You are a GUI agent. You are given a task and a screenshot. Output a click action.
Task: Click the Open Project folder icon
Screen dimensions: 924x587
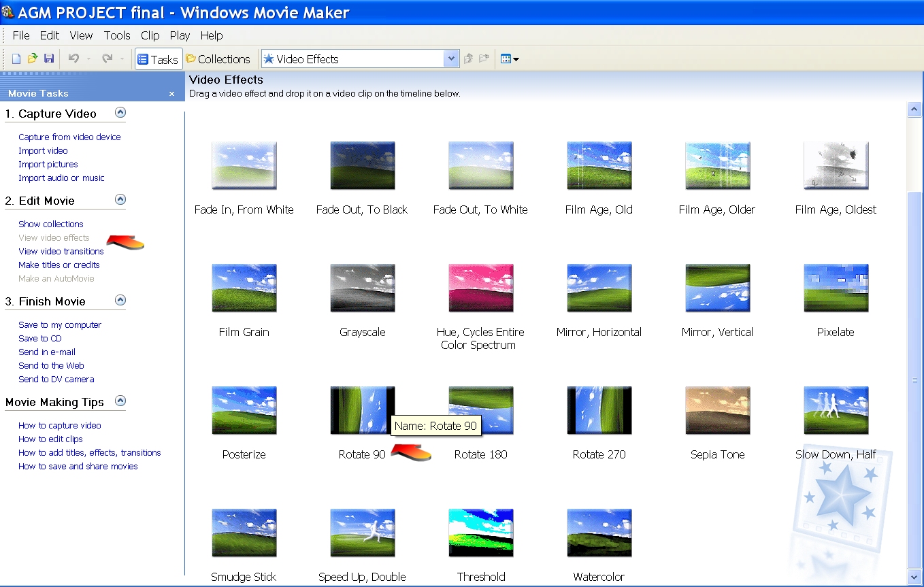click(x=33, y=59)
